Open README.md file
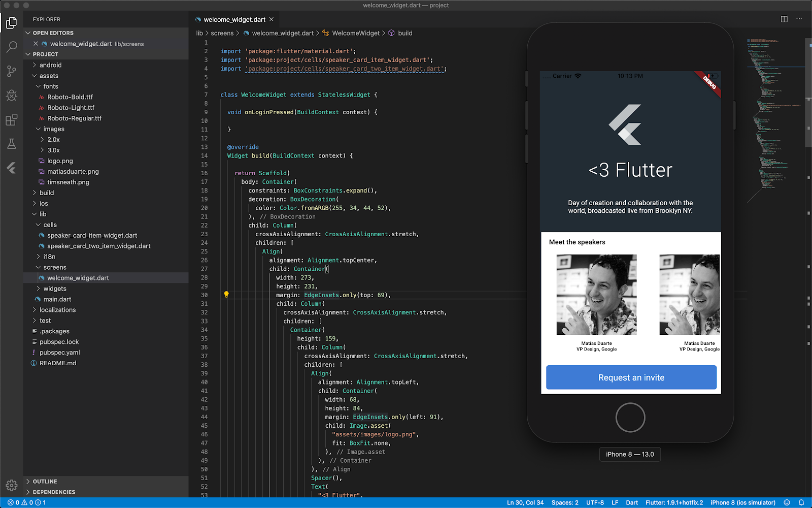Viewport: 812px width, 508px height. [58, 363]
